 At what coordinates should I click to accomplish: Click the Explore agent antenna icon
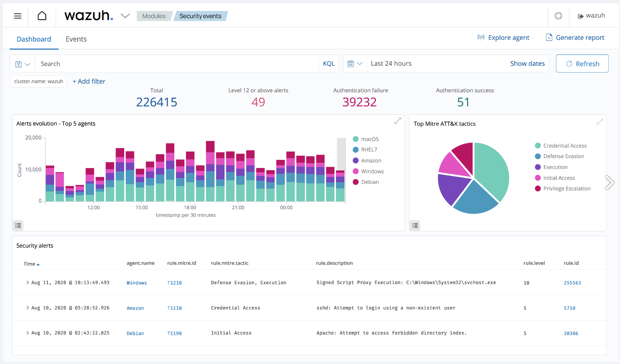point(481,37)
